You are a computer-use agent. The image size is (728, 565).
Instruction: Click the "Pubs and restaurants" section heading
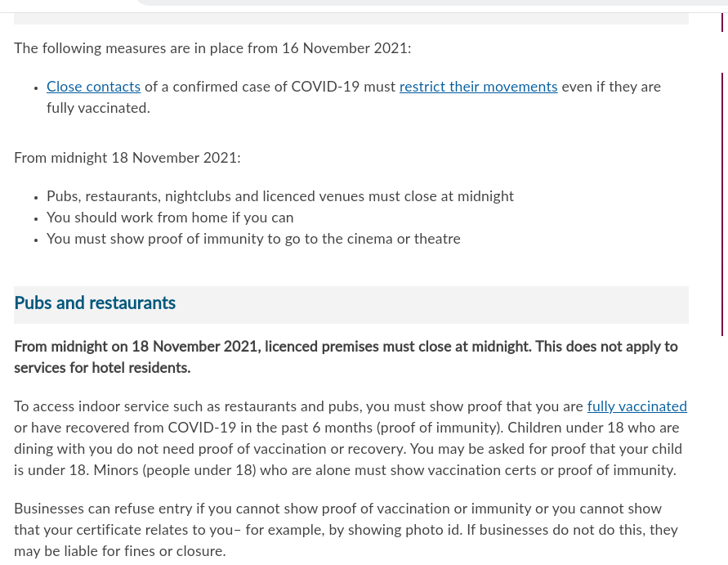(x=95, y=304)
